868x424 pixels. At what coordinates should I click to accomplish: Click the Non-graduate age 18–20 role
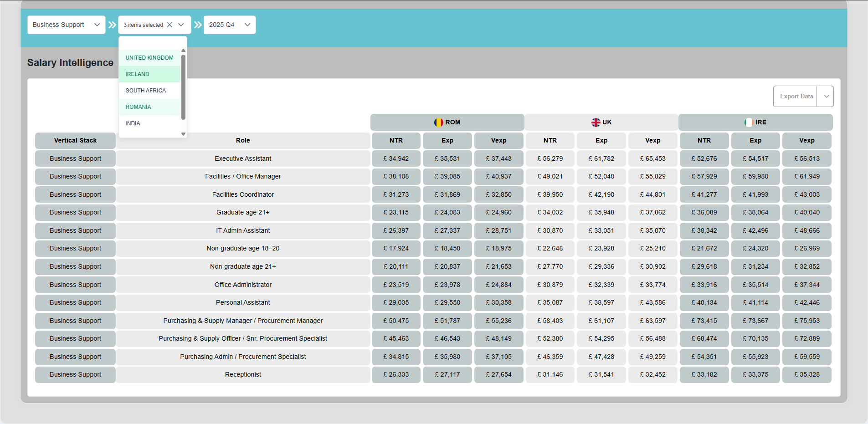pyautogui.click(x=243, y=249)
